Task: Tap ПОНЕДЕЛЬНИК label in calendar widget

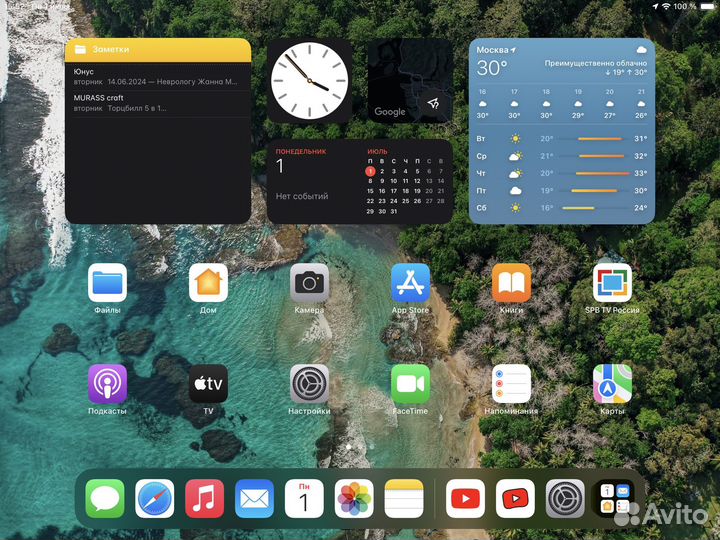Action: tap(301, 151)
